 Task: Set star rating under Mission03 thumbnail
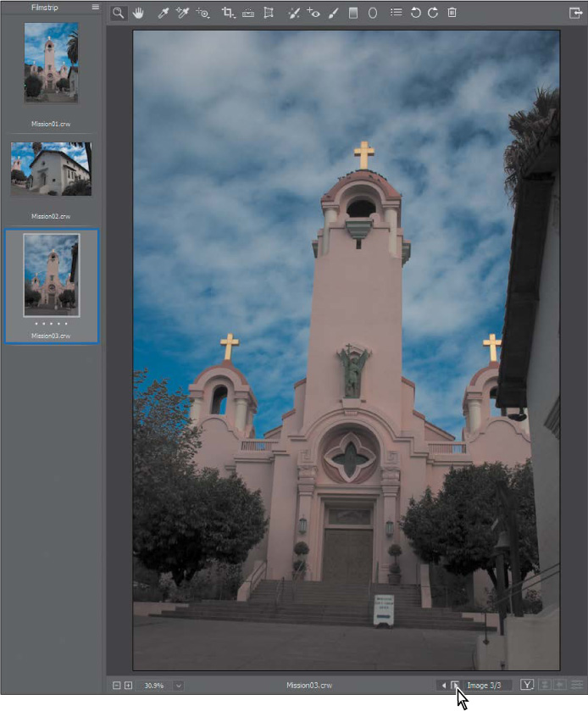pyautogui.click(x=51, y=324)
